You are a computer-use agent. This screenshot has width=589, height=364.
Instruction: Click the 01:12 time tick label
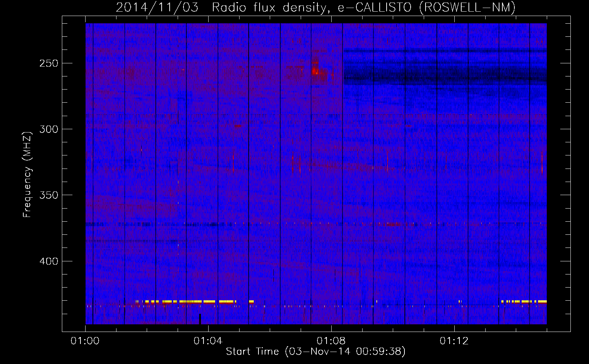pos(454,341)
